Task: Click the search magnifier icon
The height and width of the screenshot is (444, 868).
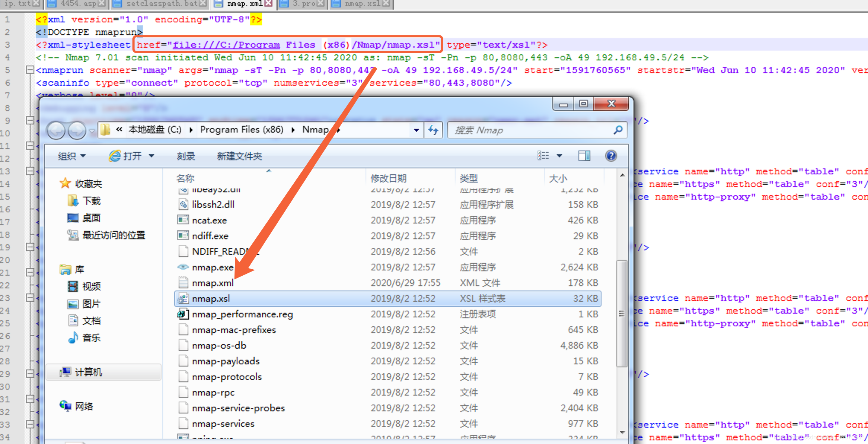Action: click(x=618, y=130)
